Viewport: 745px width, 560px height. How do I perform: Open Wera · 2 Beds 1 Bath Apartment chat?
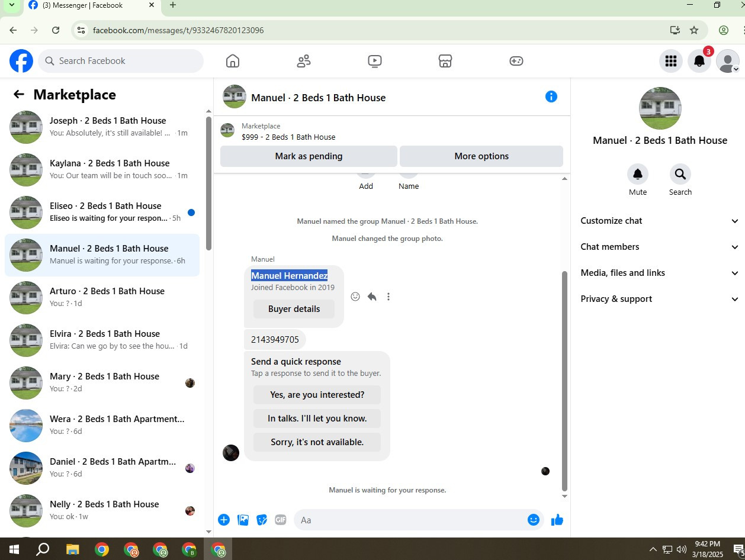[x=102, y=426]
